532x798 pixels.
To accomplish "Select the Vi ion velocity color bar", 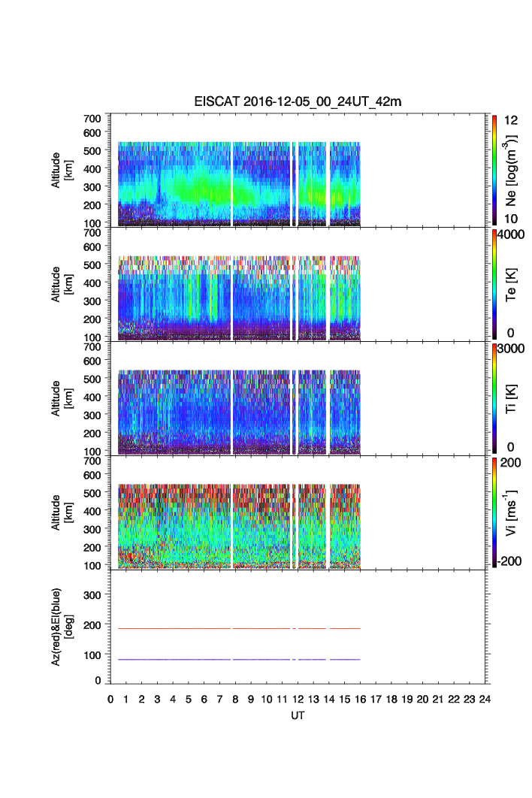I will [494, 512].
